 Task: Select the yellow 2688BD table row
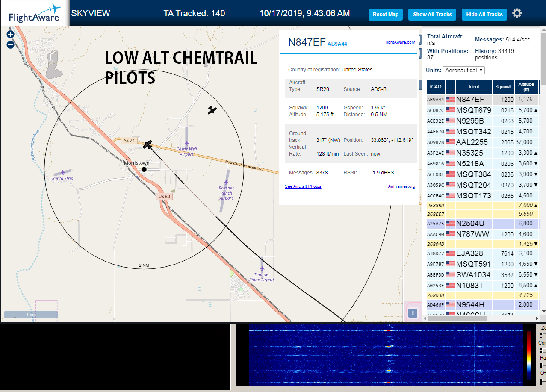[483, 206]
